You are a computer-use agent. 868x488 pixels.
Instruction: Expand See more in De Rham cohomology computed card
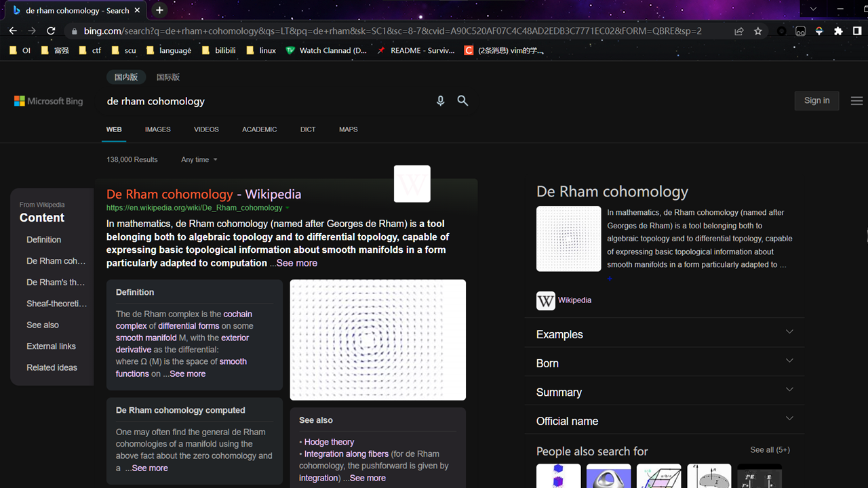point(150,468)
